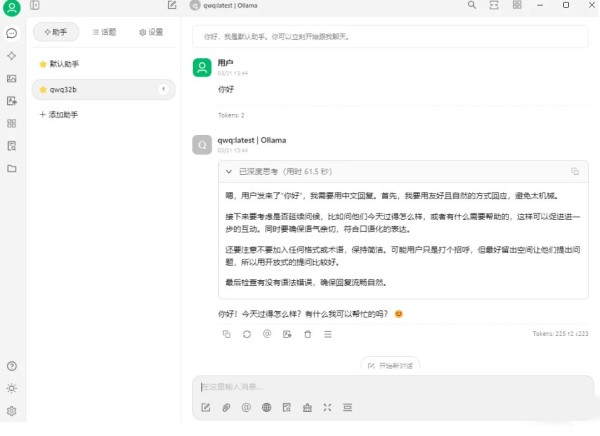This screenshot has width=600, height=436.
Task: Open the search icon in the title bar
Action: pos(472,5)
